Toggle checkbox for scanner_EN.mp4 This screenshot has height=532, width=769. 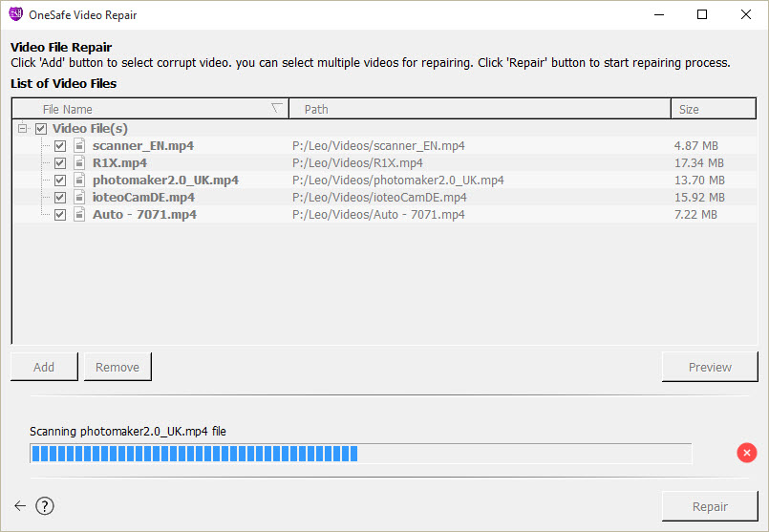point(60,145)
